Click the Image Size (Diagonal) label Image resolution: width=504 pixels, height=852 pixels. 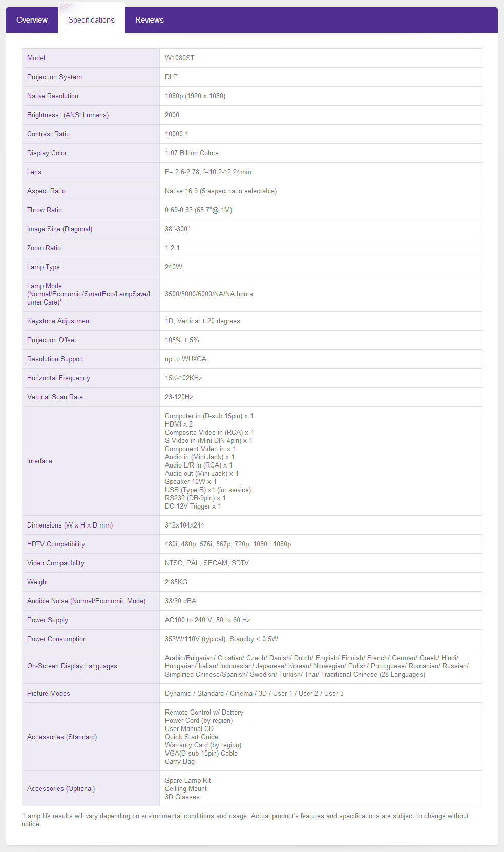[x=59, y=229]
